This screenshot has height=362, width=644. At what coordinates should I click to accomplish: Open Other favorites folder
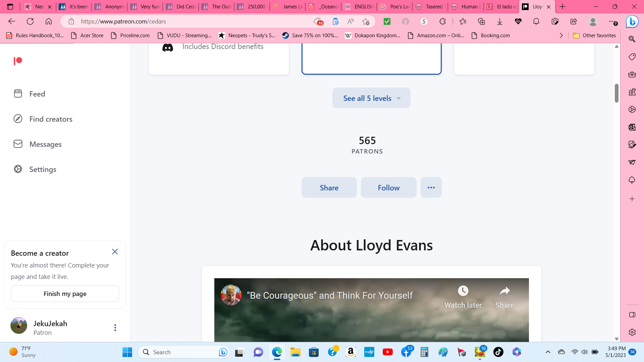coord(594,36)
